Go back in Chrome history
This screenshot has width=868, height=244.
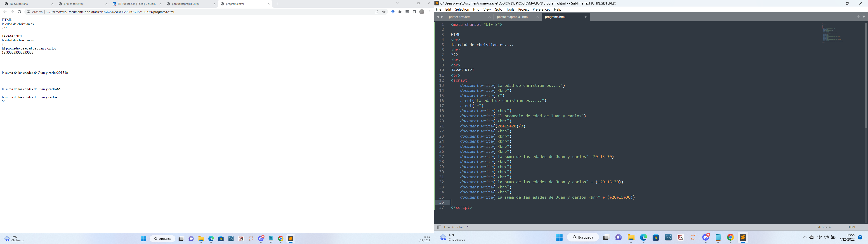click(x=5, y=12)
